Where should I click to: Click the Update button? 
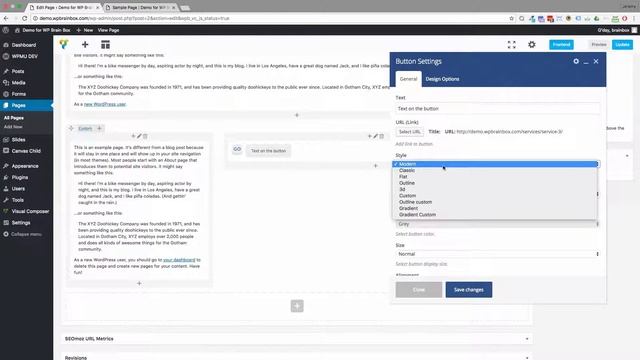click(622, 44)
